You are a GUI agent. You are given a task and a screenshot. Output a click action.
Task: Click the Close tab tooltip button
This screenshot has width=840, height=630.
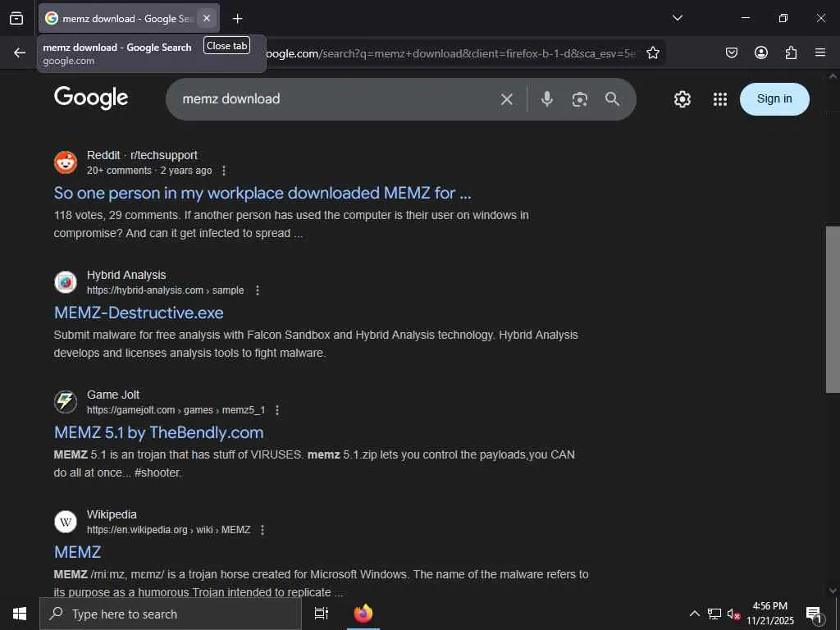pyautogui.click(x=226, y=46)
